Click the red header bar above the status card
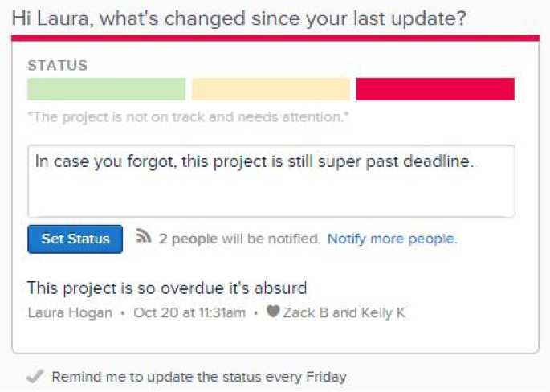 (275, 39)
